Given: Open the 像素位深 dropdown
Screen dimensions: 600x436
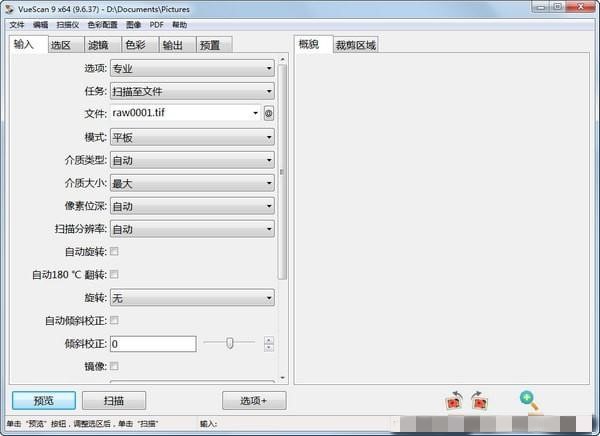Looking at the screenshot, I should (x=192, y=206).
